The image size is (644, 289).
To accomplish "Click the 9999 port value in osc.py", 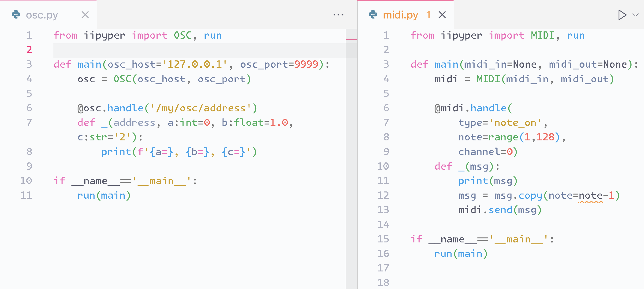I will point(306,64).
